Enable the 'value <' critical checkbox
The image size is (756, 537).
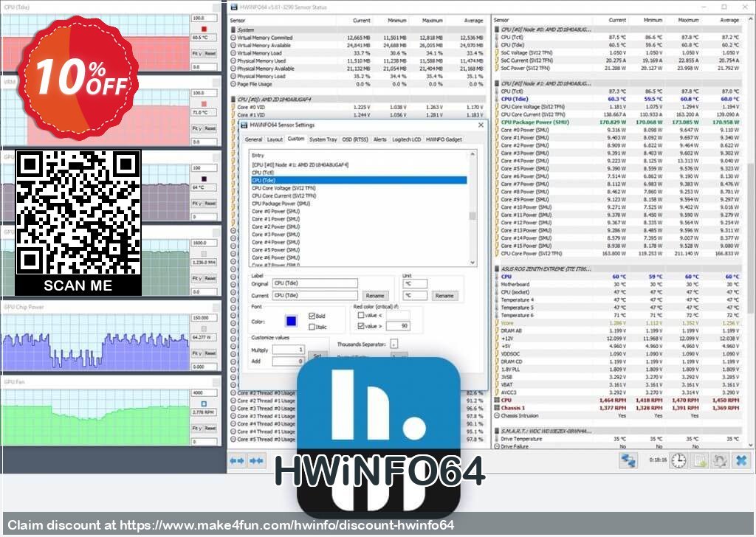(x=360, y=315)
